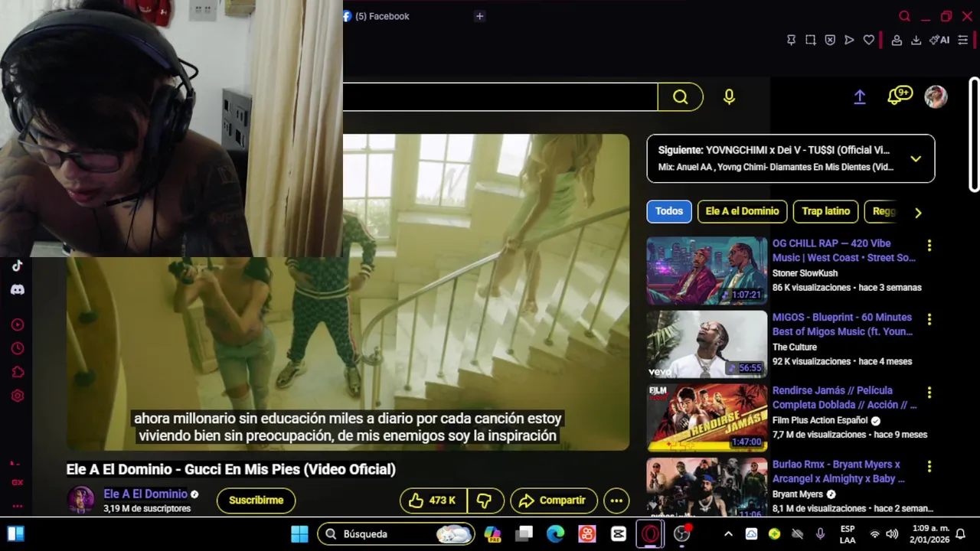The width and height of the screenshot is (980, 551).
Task: Click the YouTube search box
Action: (500, 96)
